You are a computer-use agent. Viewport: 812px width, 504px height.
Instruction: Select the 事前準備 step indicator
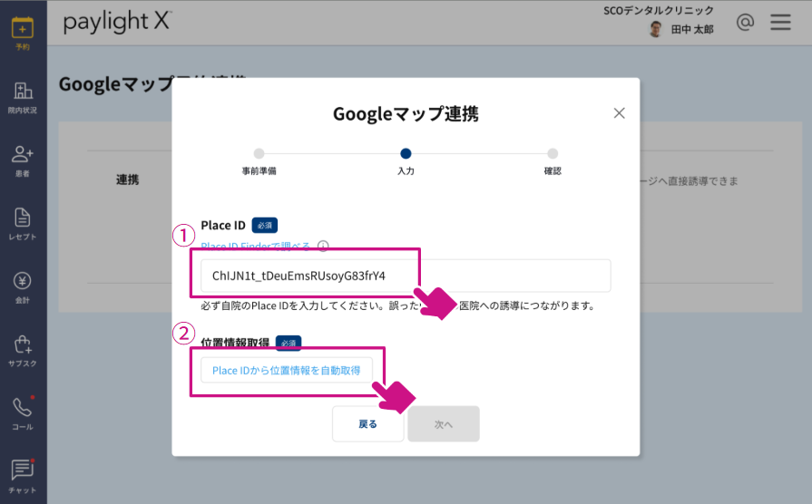(259, 154)
